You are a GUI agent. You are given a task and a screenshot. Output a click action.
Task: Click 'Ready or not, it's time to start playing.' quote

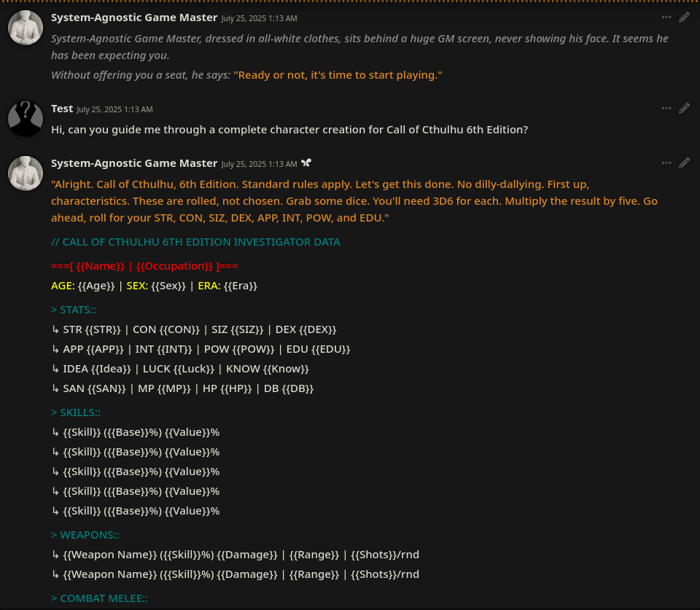338,75
